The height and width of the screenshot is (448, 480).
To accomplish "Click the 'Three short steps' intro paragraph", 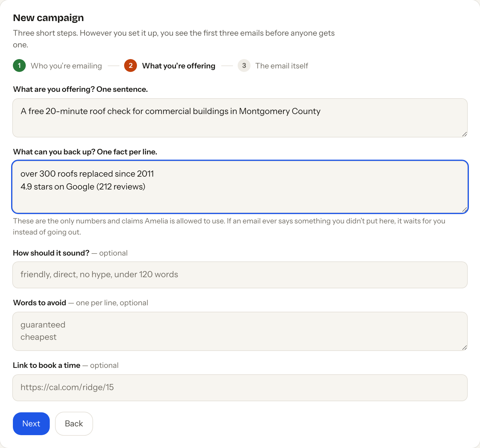I will click(174, 39).
